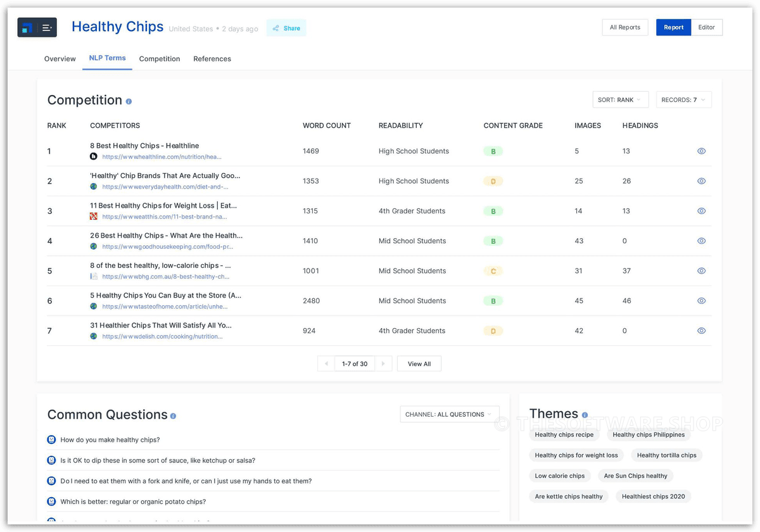Select the NLP Terms tab

[107, 58]
